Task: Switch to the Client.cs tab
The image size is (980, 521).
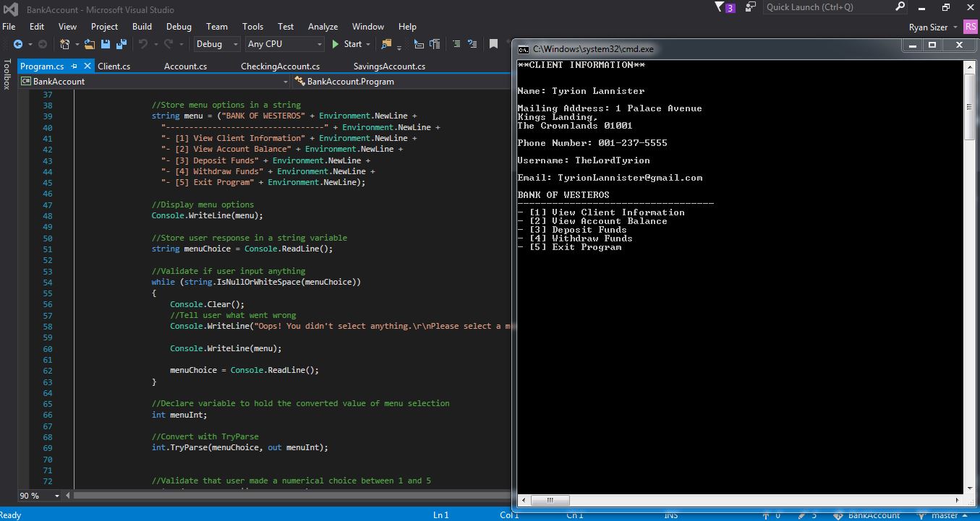Action: pyautogui.click(x=114, y=66)
